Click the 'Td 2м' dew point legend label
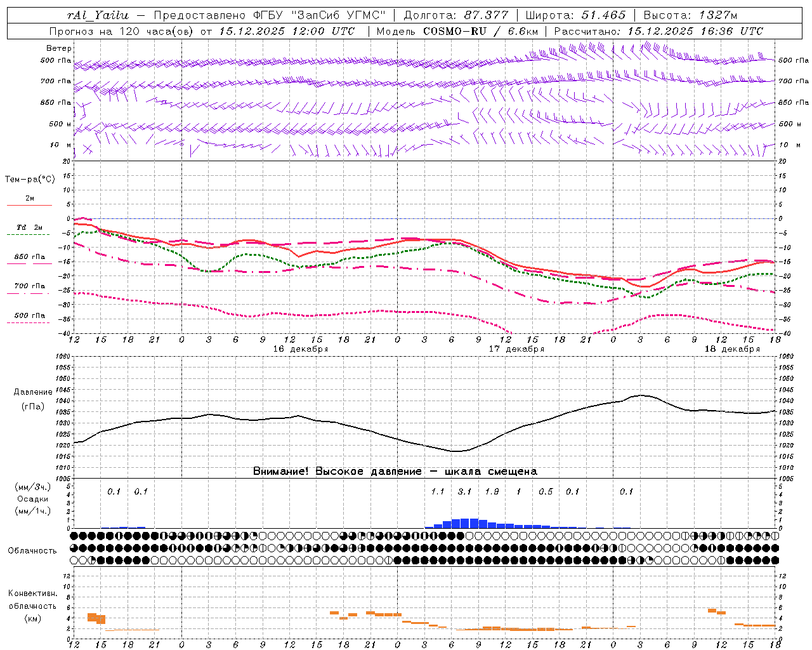 [30, 227]
